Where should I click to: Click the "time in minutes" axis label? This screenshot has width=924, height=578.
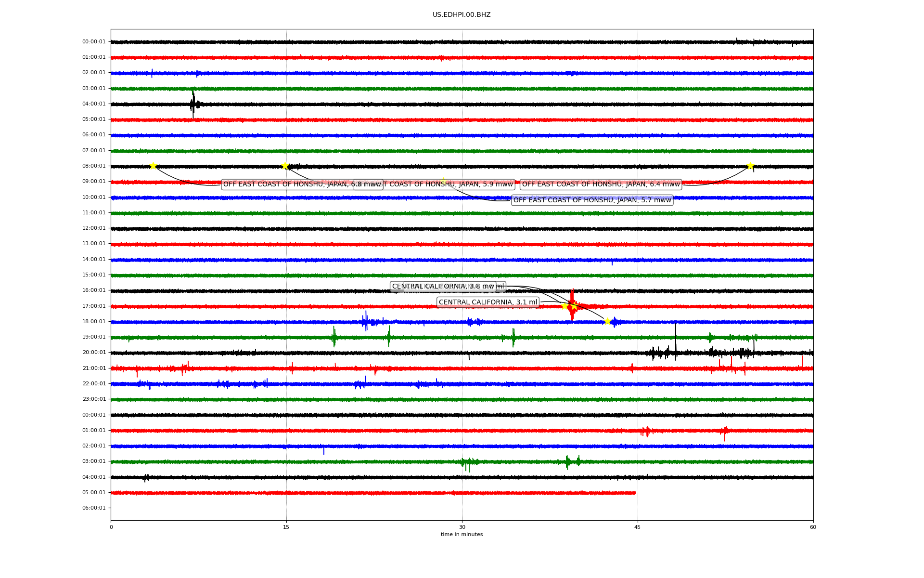pos(462,535)
